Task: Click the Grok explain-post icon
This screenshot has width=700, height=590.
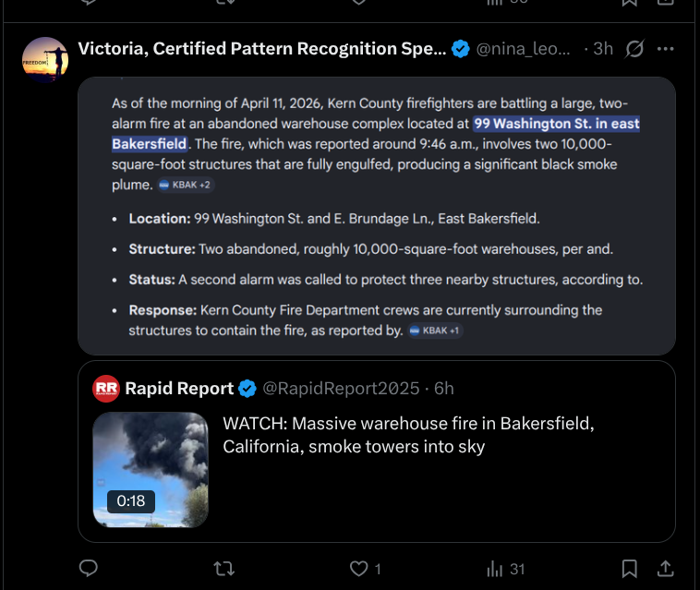Action: 634,49
